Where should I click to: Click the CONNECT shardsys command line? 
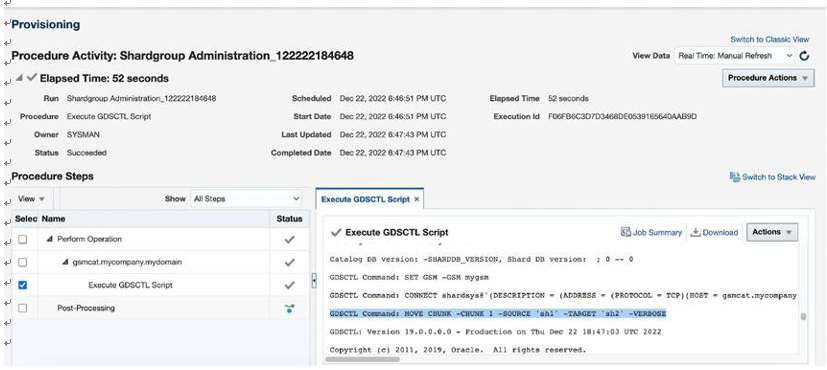[x=563, y=296]
